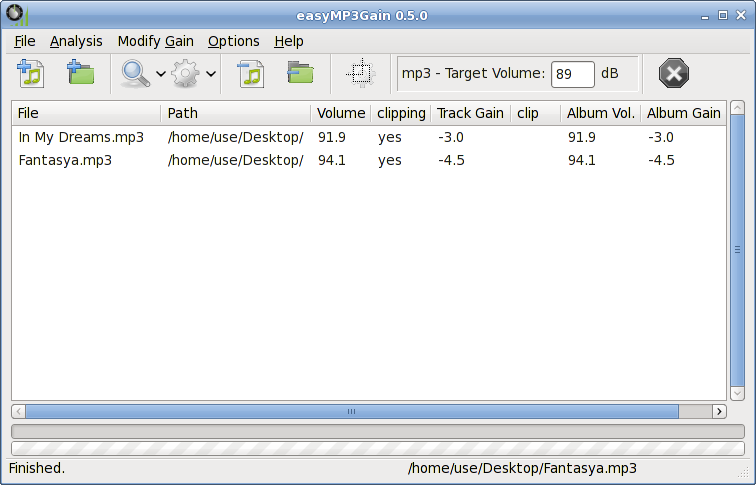Click the dotted-square selection toolbar icon
756x485 pixels.
pyautogui.click(x=361, y=73)
